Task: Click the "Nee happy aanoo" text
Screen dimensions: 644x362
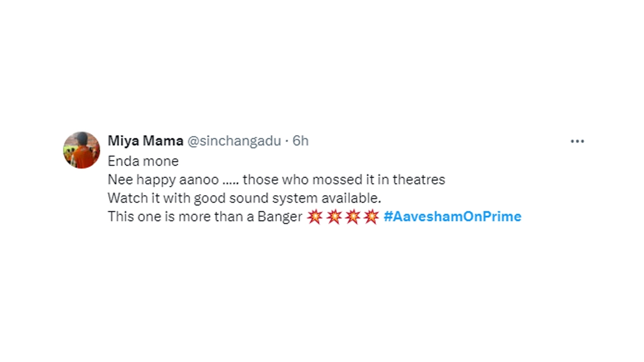Action: point(163,180)
